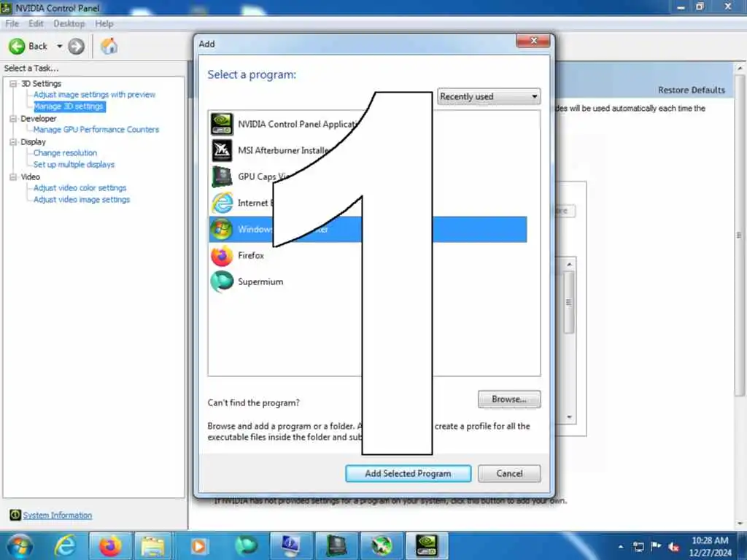Open Change resolution task

click(65, 153)
